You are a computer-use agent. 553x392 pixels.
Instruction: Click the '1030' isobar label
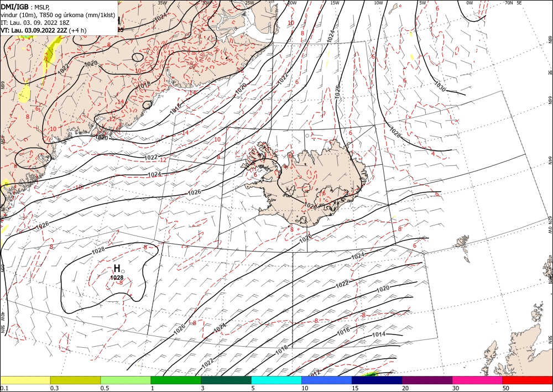pos(441,86)
